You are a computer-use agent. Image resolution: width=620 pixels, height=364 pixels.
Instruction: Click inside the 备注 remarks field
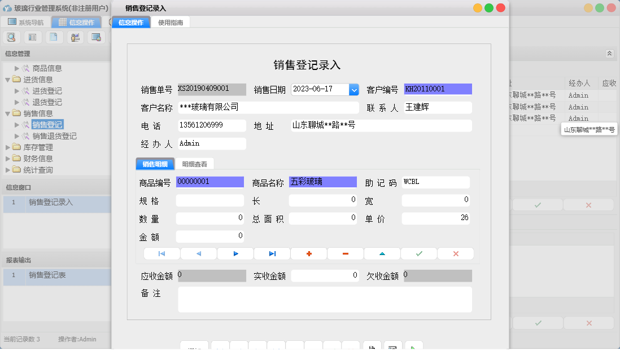click(325, 299)
